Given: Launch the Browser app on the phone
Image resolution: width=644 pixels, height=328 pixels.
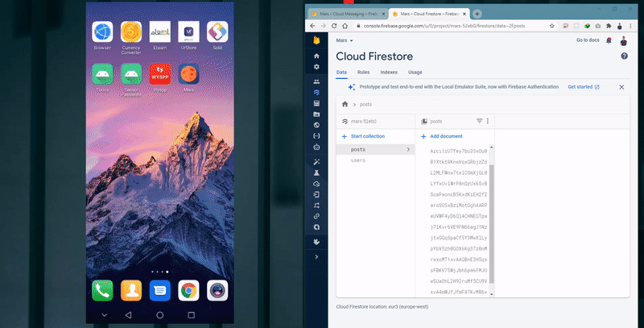Looking at the screenshot, I should [x=102, y=32].
